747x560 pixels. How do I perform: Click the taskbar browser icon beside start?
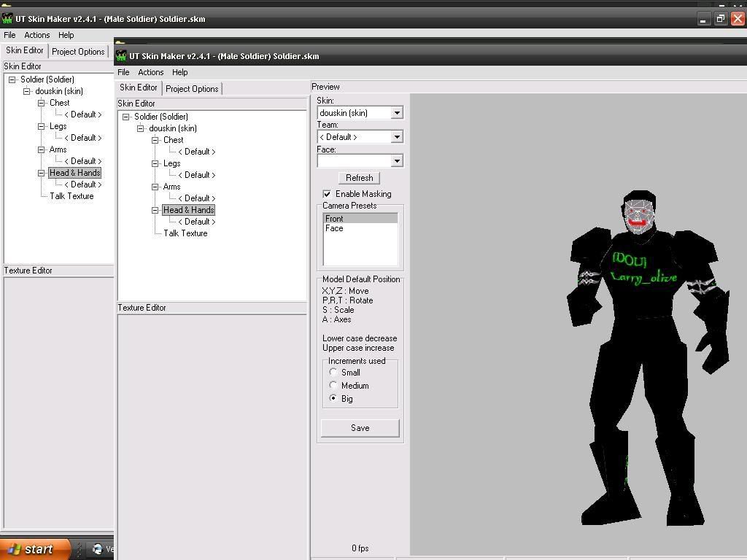[x=98, y=549]
